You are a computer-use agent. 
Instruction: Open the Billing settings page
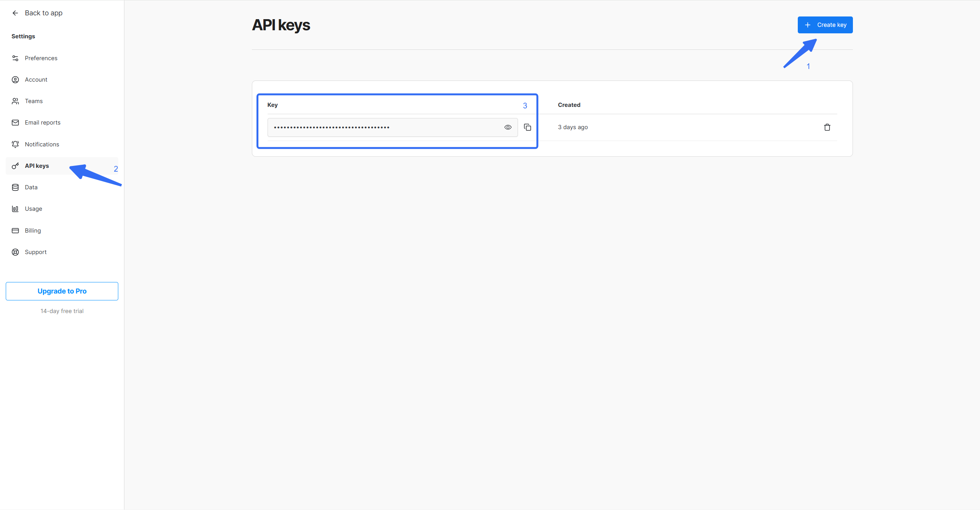(x=33, y=231)
